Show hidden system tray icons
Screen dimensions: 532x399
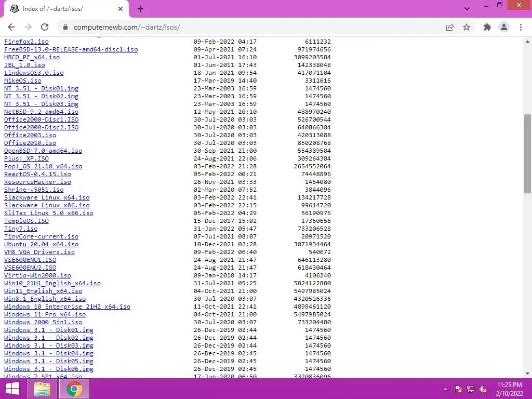pyautogui.click(x=445, y=389)
